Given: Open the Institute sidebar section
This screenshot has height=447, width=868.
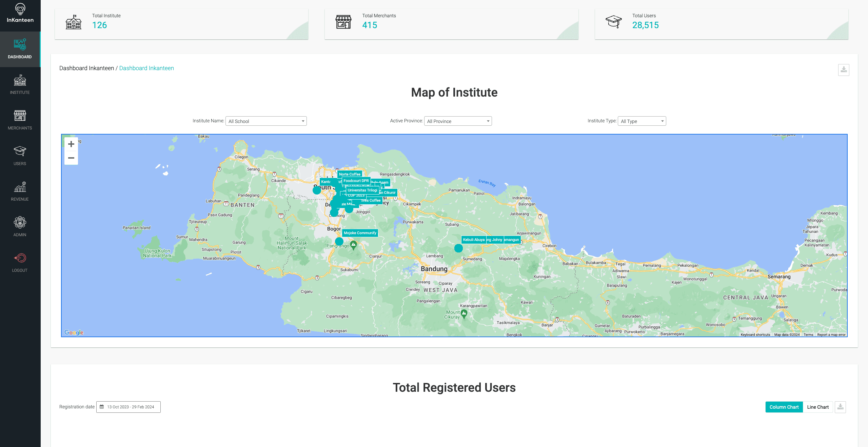Looking at the screenshot, I should (20, 85).
